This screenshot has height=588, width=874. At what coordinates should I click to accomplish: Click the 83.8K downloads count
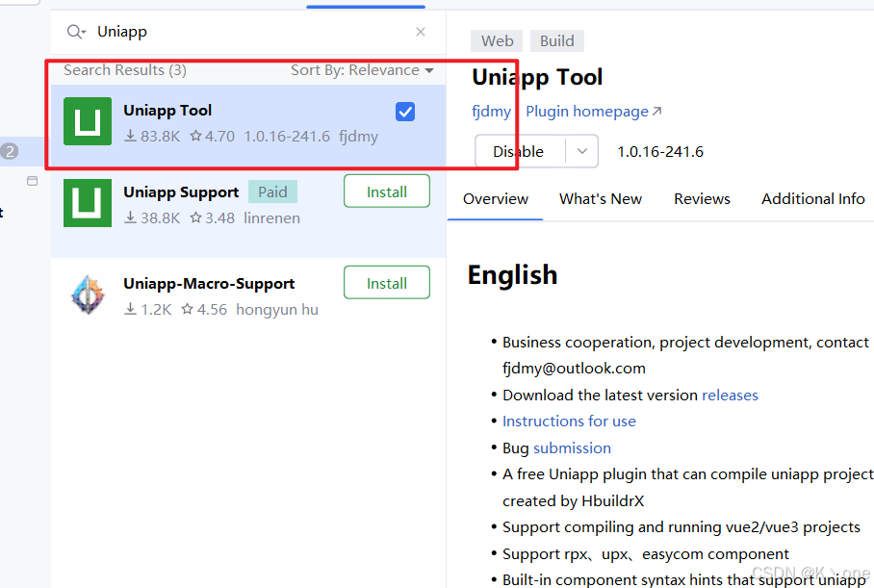click(152, 137)
